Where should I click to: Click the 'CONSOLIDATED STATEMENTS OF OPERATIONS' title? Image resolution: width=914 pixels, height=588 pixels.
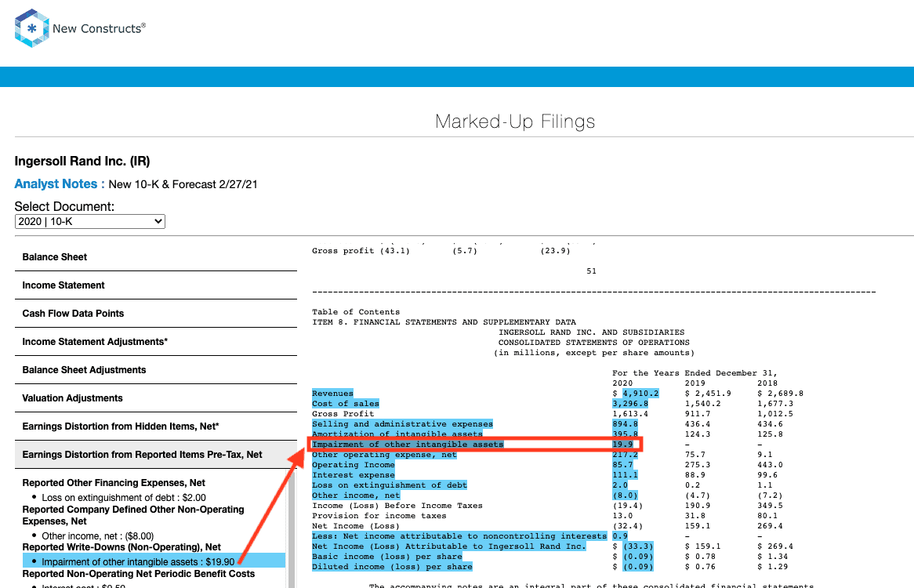coord(594,342)
